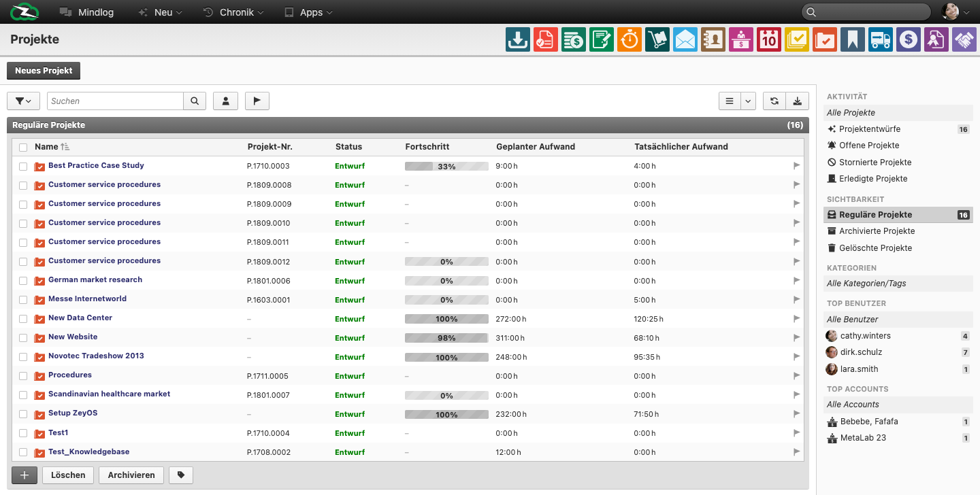Check the Test_Knowledgebase row checkbox
The width and height of the screenshot is (980, 495).
click(x=23, y=451)
